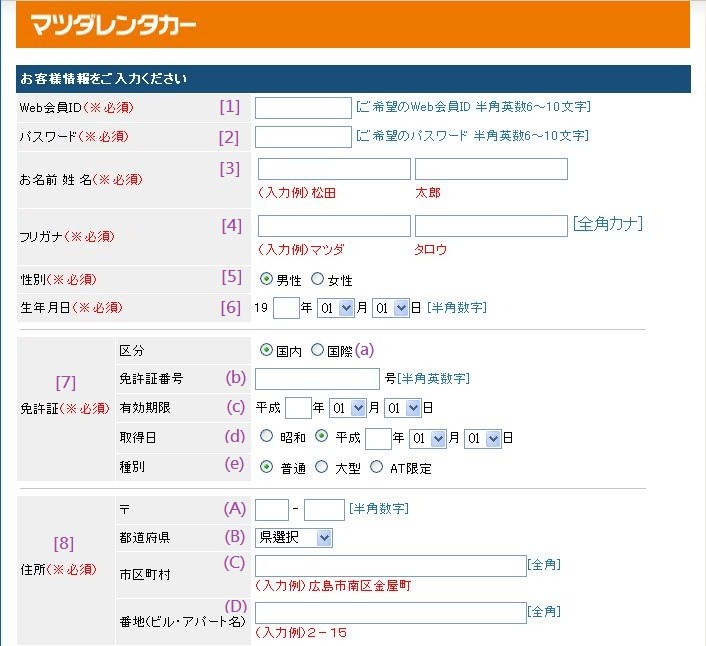Focus the 姓 (family name) input field
The image size is (706, 646).
tap(334, 169)
